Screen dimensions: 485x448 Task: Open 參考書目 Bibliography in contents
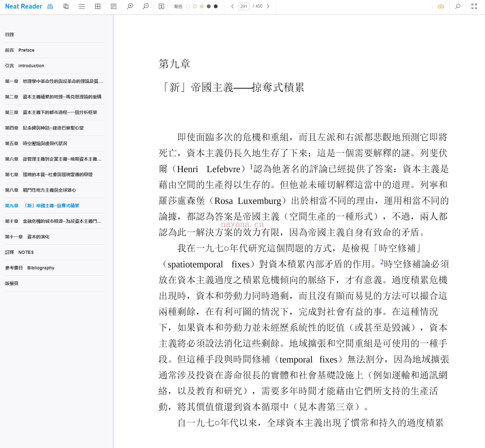[x=54, y=268]
